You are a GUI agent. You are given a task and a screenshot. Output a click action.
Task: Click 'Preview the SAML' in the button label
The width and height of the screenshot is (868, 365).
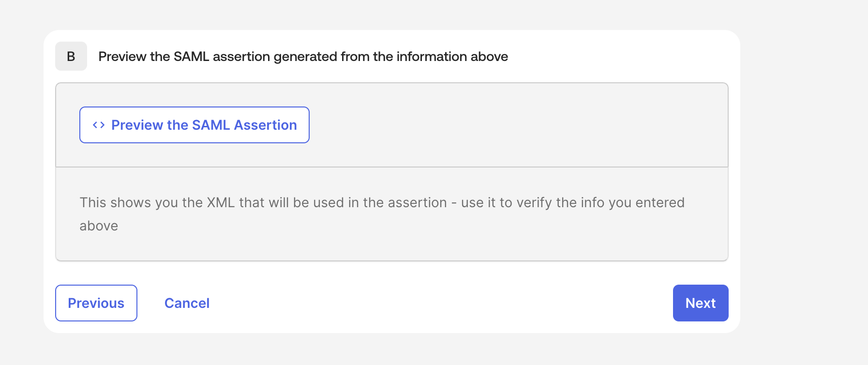tap(171, 125)
